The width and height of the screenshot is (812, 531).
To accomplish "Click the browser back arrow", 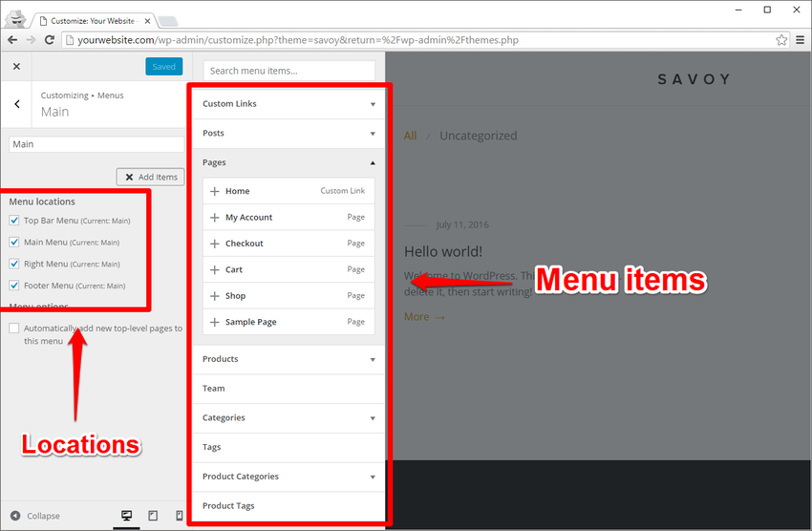I will pyautogui.click(x=12, y=40).
